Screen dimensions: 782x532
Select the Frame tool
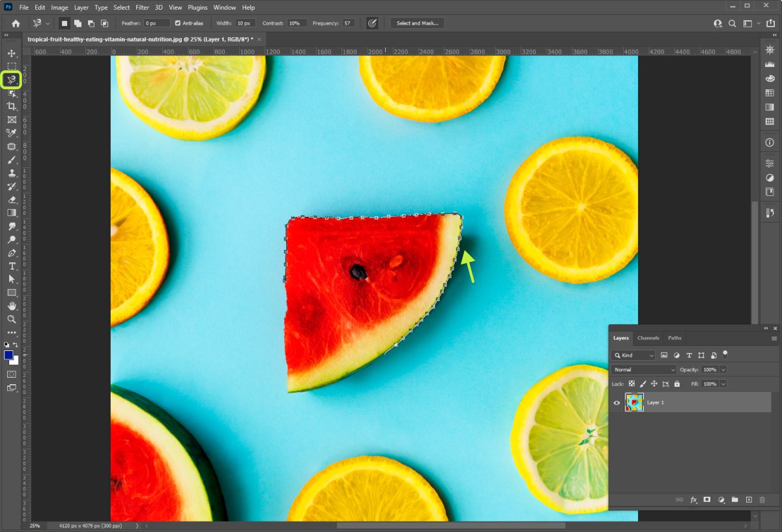coord(12,120)
